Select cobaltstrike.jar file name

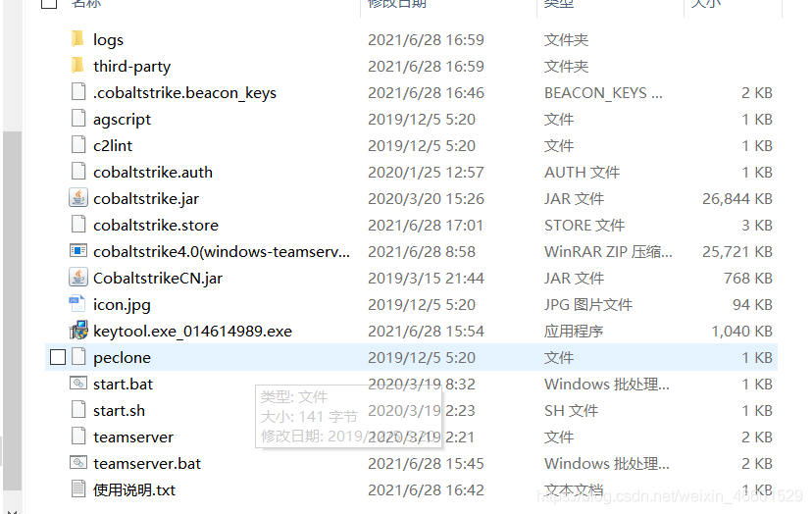(146, 199)
